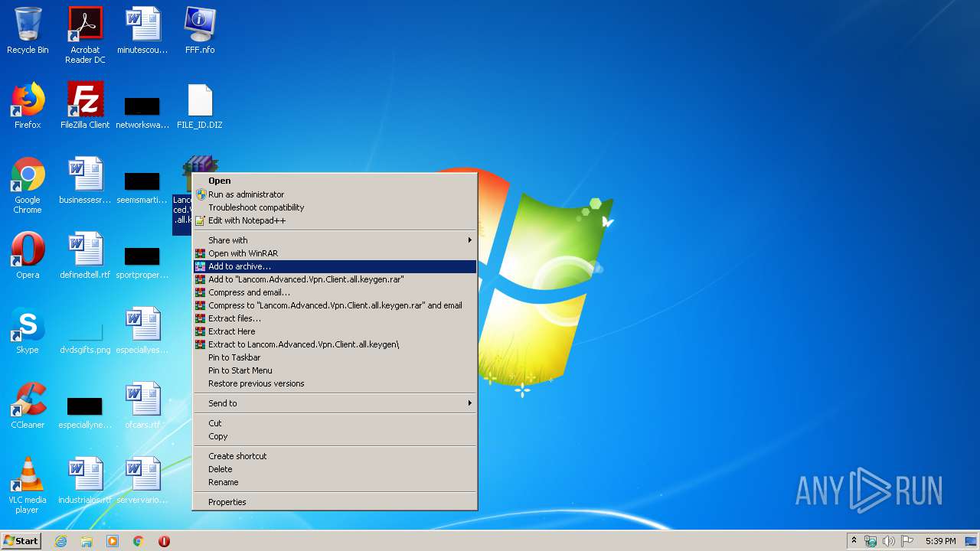Show hidden system tray icons
The image size is (980, 551).
coord(854,541)
